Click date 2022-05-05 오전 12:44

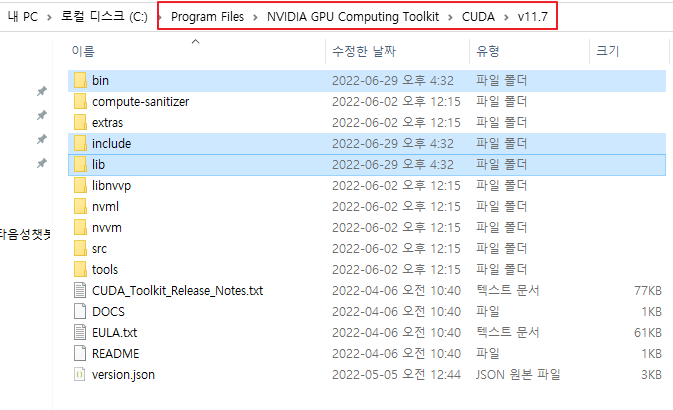(396, 375)
